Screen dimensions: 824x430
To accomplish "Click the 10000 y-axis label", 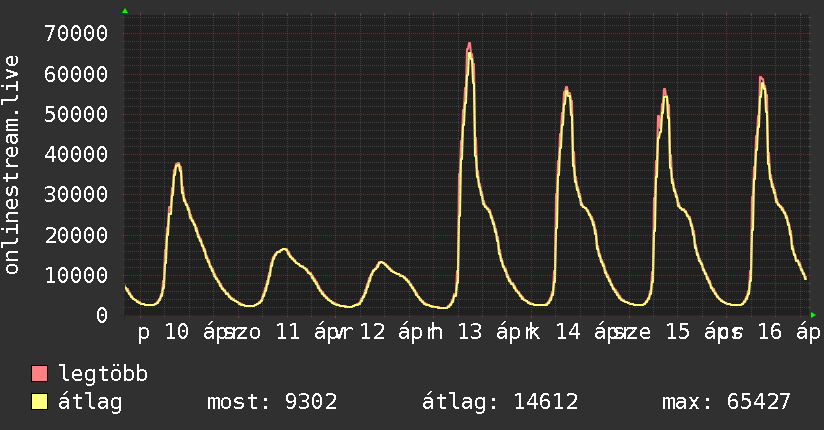I will point(76,275).
